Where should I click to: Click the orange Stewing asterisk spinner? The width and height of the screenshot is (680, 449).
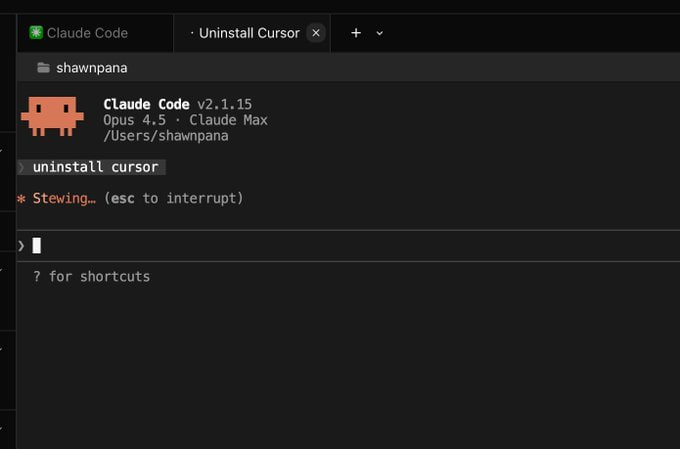[x=21, y=199]
